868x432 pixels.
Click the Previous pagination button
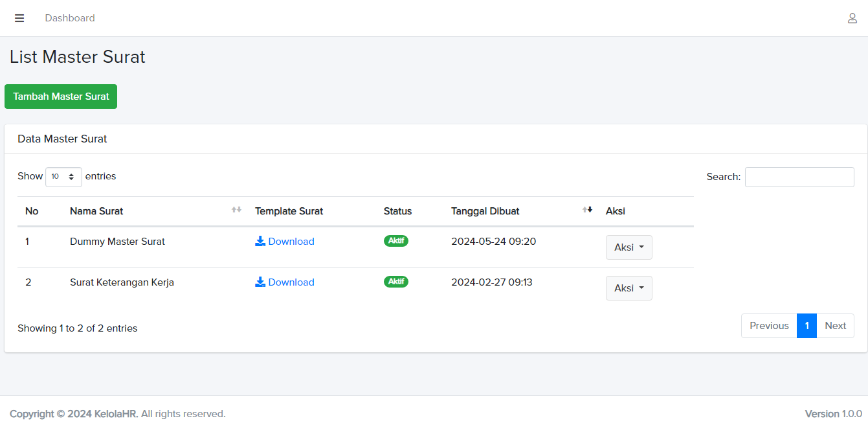click(769, 326)
